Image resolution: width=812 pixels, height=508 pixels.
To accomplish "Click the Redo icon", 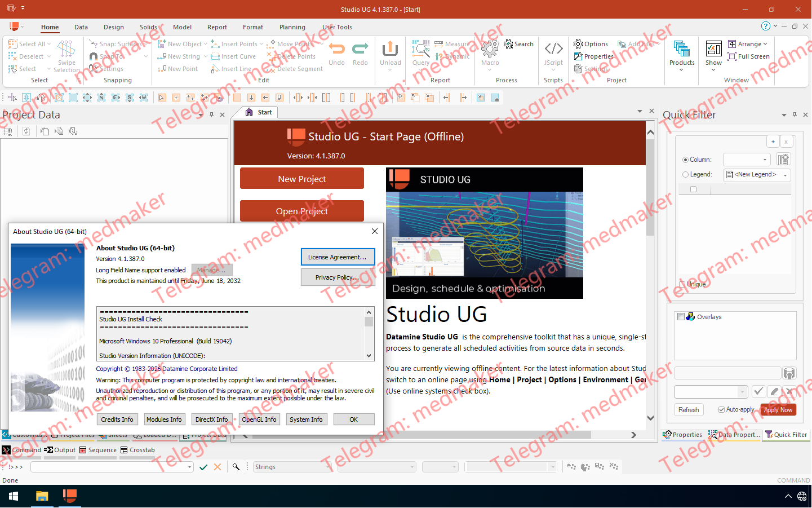I will point(360,51).
